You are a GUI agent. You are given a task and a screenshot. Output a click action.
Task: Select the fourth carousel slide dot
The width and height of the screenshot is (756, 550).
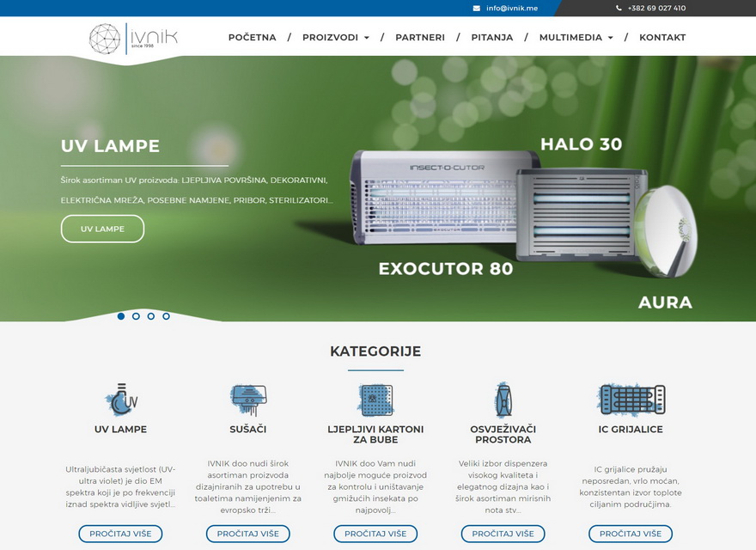(166, 316)
